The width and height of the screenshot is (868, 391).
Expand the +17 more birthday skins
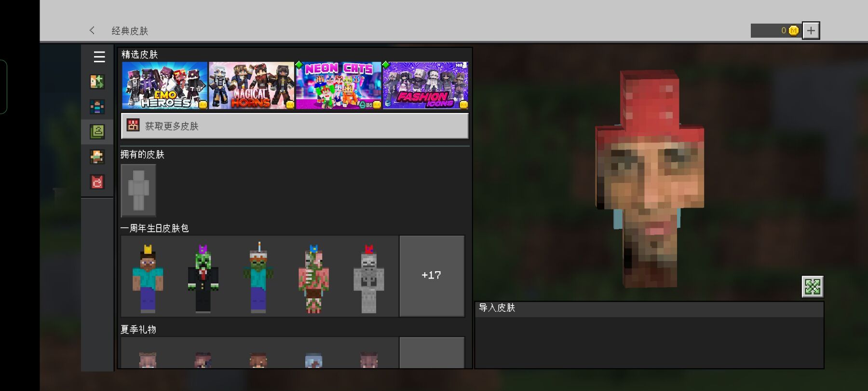432,276
